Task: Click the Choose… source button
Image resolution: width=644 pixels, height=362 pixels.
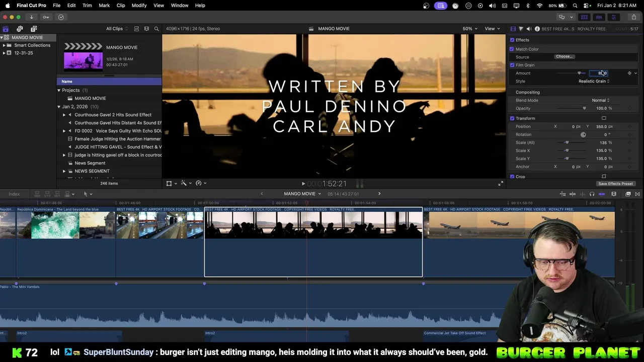Action: click(x=565, y=57)
